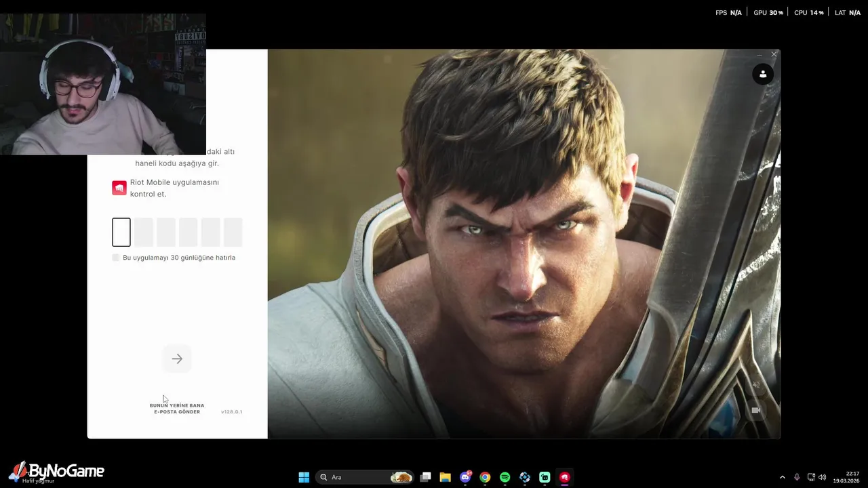The image size is (868, 488).
Task: Open the account profile icon
Action: point(763,74)
